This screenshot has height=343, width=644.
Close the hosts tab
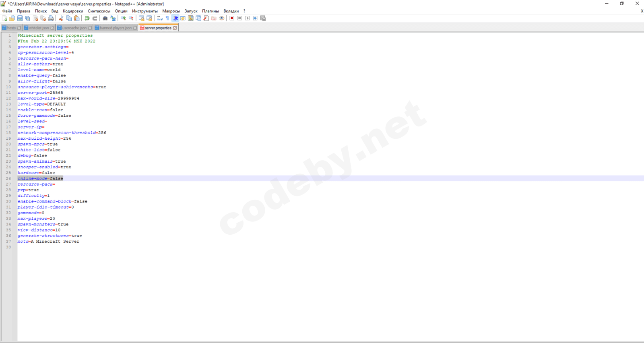[19, 28]
